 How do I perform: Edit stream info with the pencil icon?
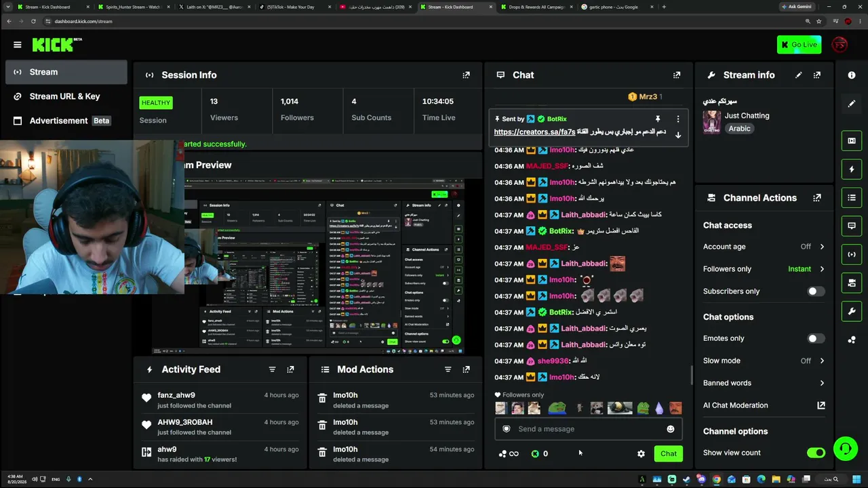(799, 75)
